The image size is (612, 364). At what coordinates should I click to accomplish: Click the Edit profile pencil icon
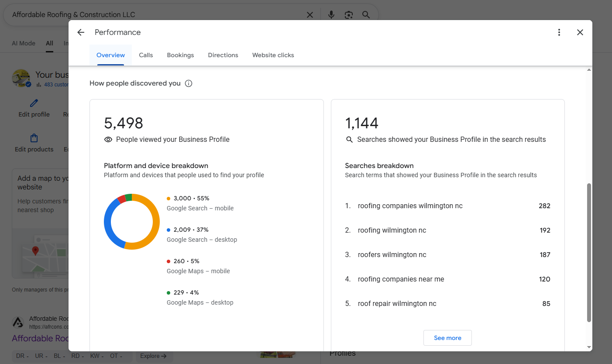[34, 103]
